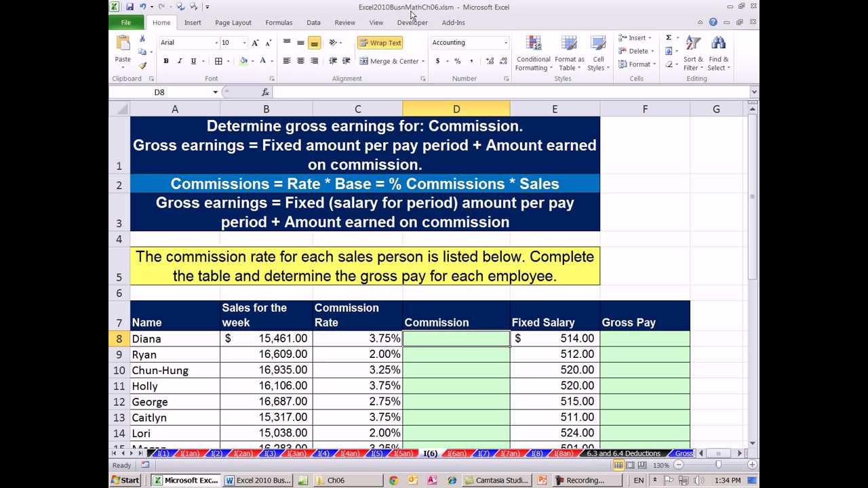
Task: Toggle Align Text Left
Action: click(x=287, y=61)
